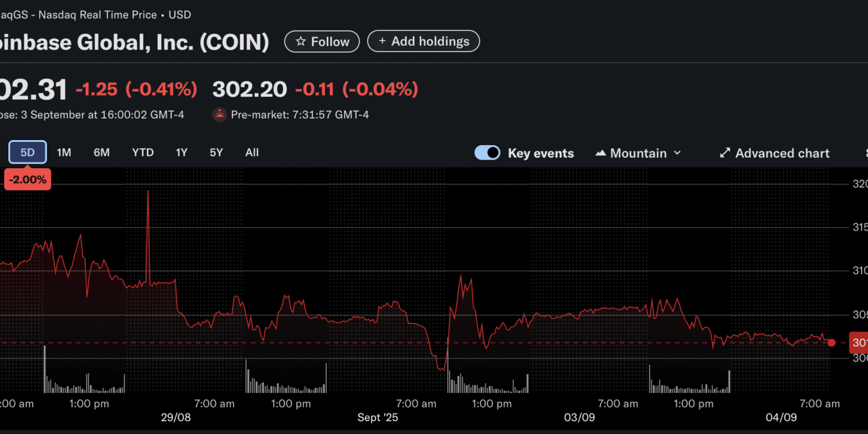Open the Advanced chart link
The height and width of the screenshot is (434, 868).
(774, 153)
